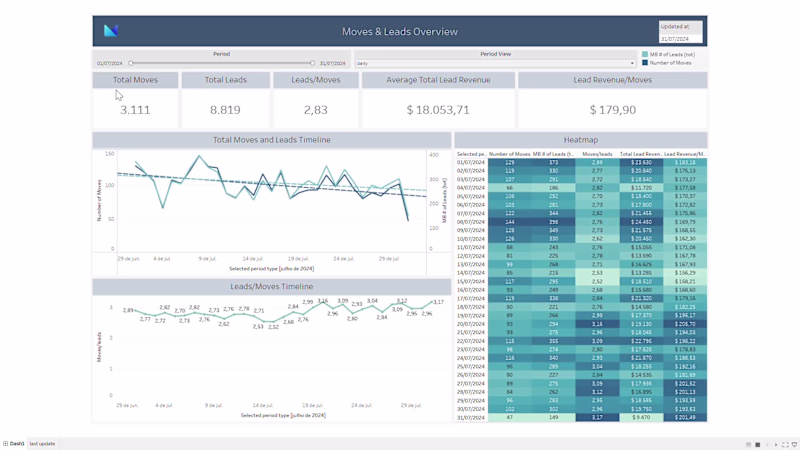800x450 pixels.
Task: Click the Total Lead Revenue heatmap column header
Action: tap(641, 154)
